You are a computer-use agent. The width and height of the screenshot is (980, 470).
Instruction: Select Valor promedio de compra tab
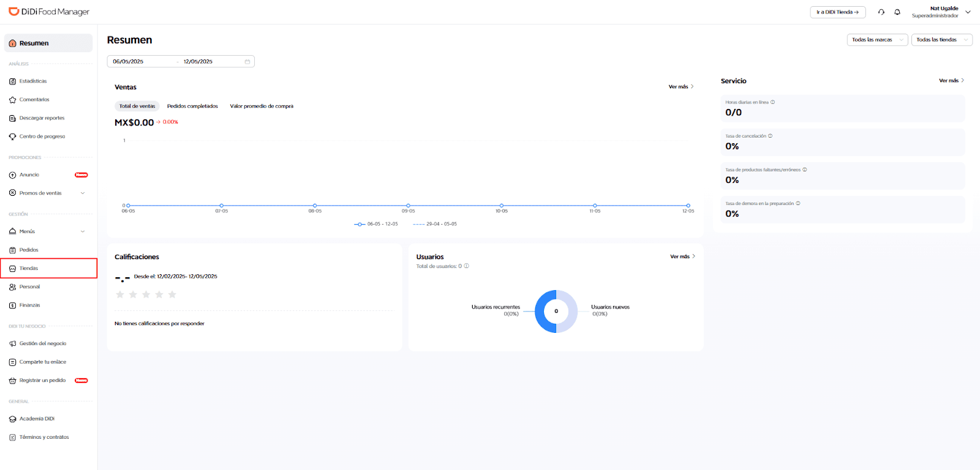click(x=262, y=106)
